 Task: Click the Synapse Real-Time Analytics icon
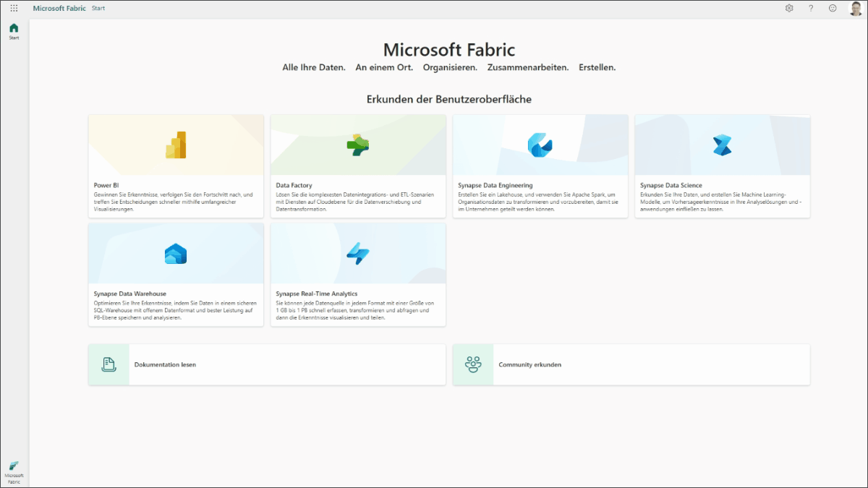pos(358,254)
